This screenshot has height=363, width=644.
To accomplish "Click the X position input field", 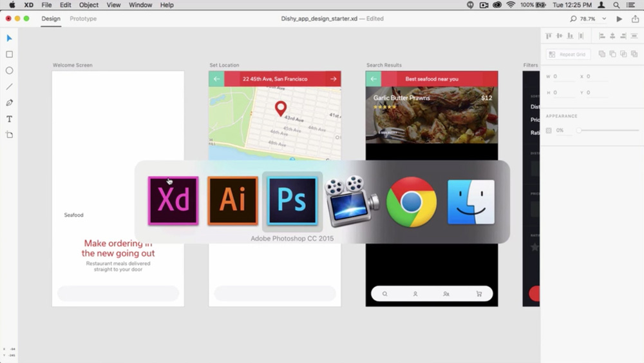I will tap(597, 77).
